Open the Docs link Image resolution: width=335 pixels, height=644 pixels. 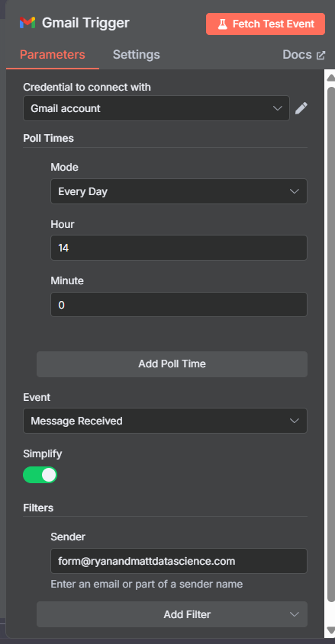point(297,55)
